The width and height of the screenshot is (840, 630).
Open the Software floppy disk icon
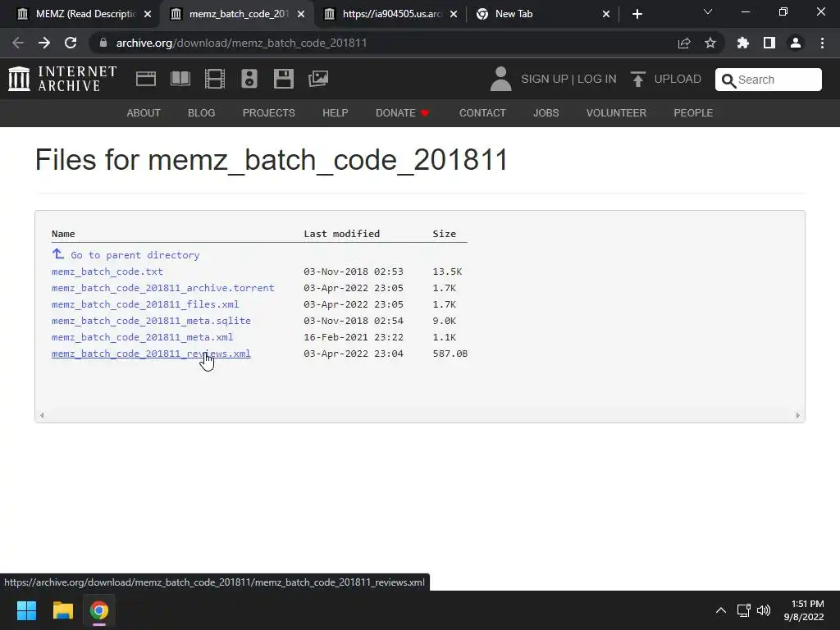(x=283, y=79)
